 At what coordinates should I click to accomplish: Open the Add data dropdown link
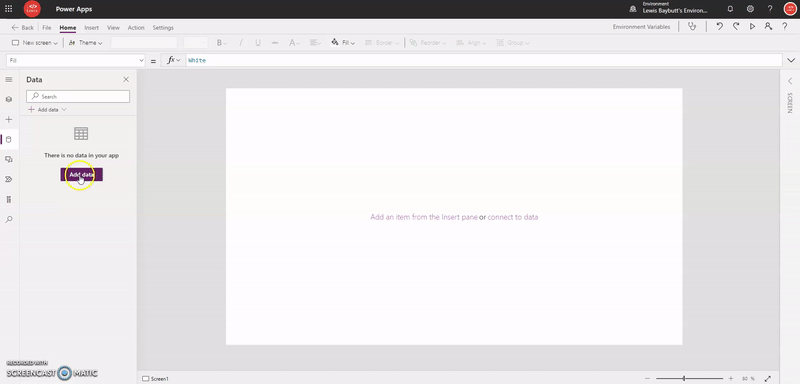click(47, 109)
